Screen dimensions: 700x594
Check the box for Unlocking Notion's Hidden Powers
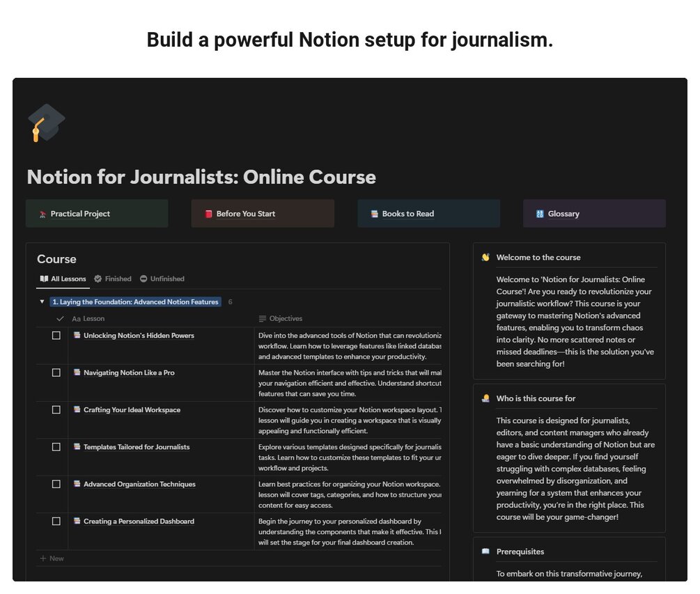(x=56, y=336)
